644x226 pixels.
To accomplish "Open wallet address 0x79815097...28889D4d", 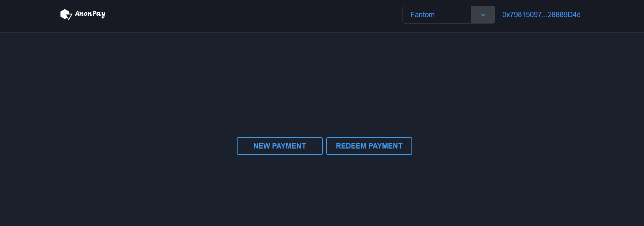I will click(x=541, y=15).
